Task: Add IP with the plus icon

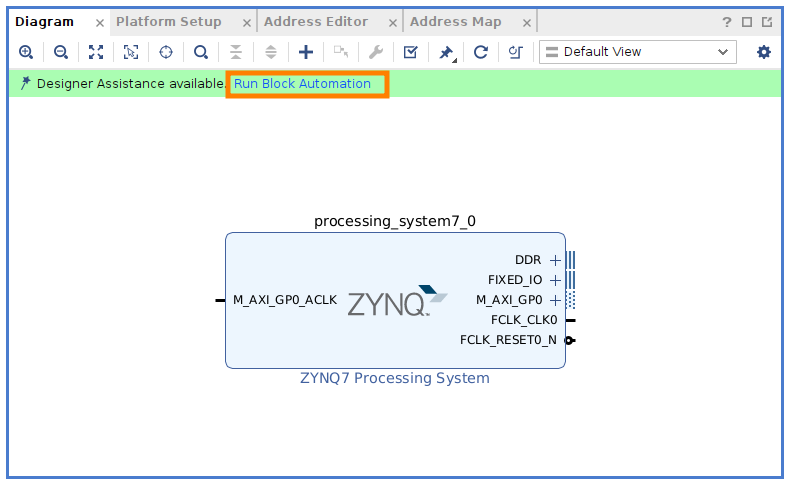Action: point(306,52)
